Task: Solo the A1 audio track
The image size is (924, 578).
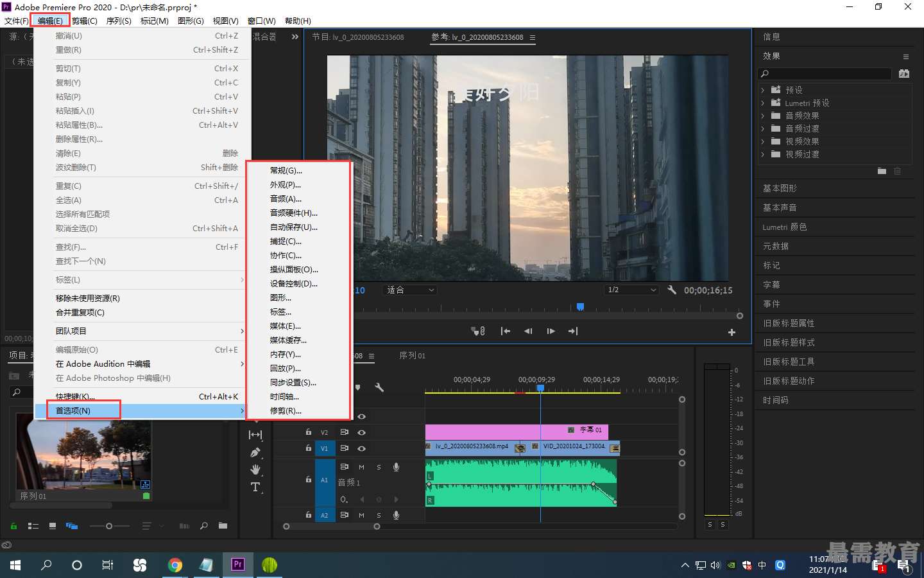Action: [x=379, y=467]
